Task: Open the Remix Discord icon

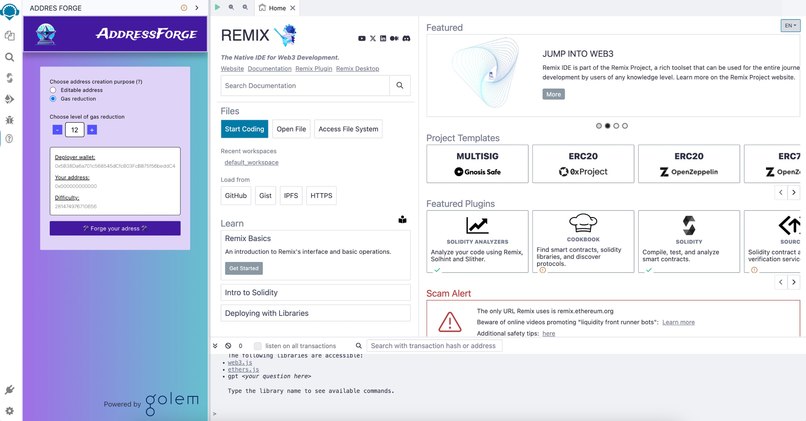Action: tap(406, 39)
